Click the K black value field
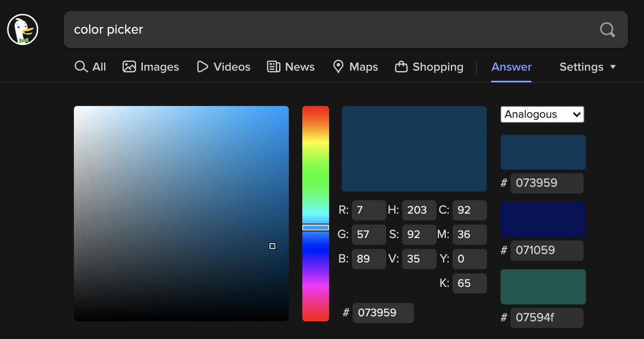 [469, 283]
